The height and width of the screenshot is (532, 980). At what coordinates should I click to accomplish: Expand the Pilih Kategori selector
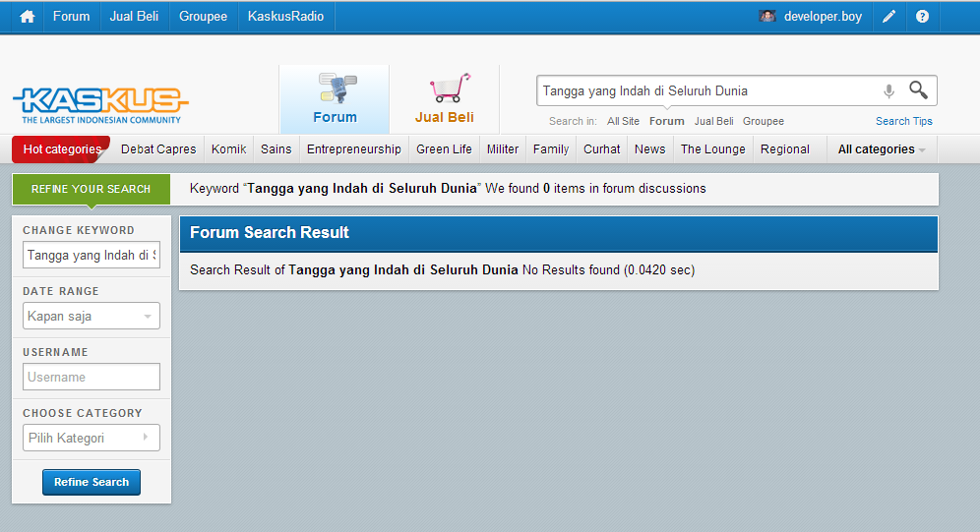pos(92,438)
